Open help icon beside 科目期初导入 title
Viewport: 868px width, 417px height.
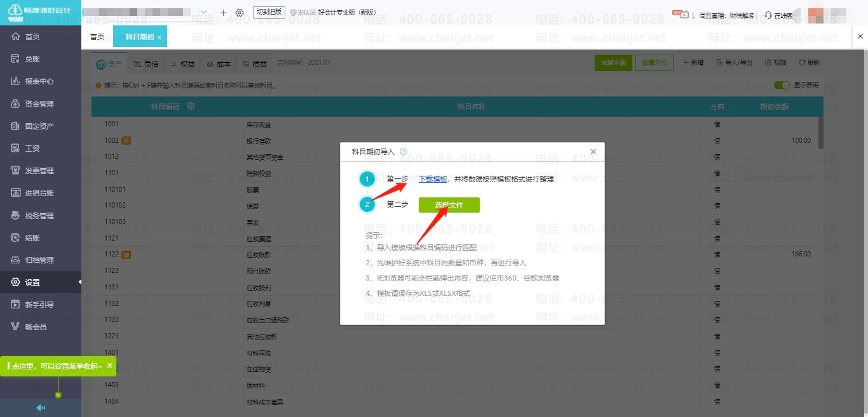(x=403, y=152)
